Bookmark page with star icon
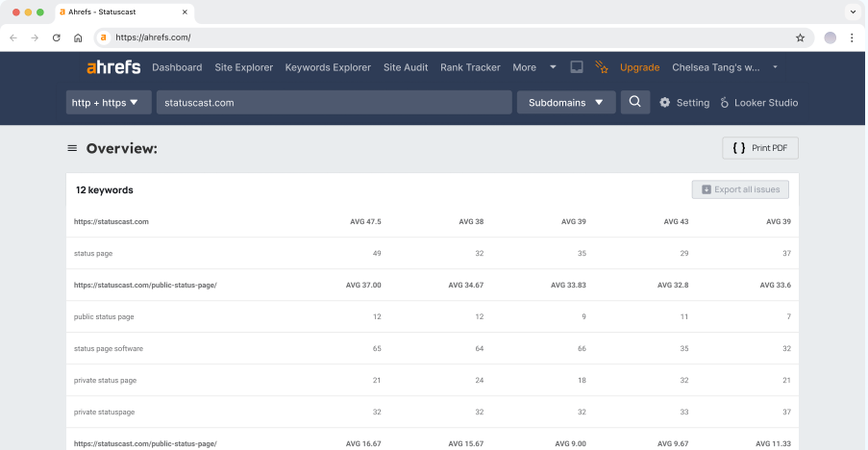The image size is (868, 450). (800, 37)
